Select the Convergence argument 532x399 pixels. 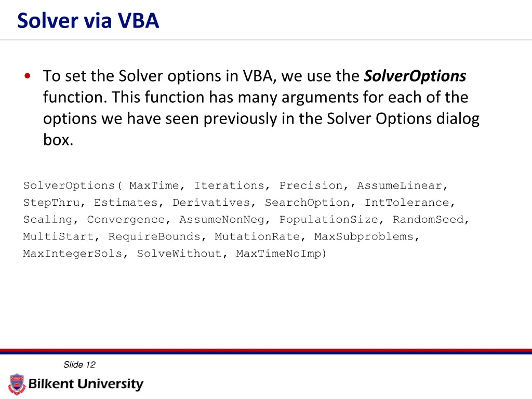pyautogui.click(x=126, y=220)
